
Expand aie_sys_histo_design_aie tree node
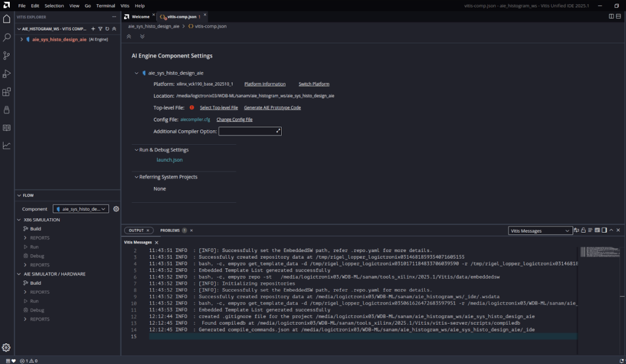pyautogui.click(x=21, y=40)
